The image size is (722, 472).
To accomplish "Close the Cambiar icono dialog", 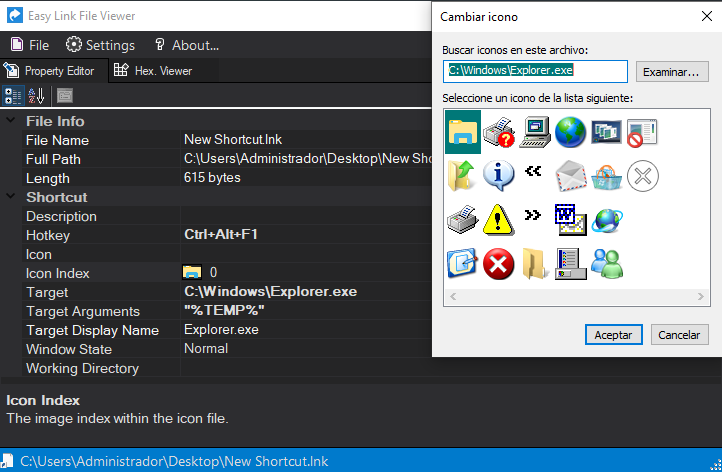I will pyautogui.click(x=707, y=17).
